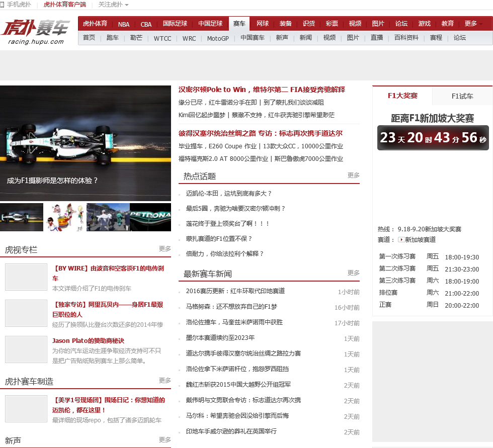Open the MotoGP sub navigation item

coord(218,38)
